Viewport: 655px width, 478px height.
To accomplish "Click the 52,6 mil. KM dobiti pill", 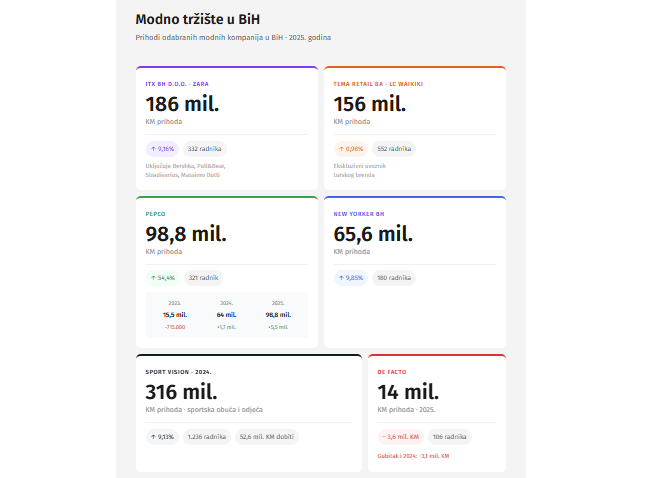I will click(x=266, y=436).
